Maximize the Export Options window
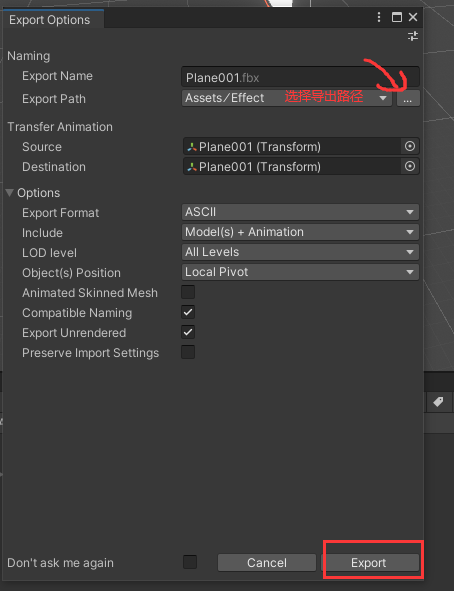The height and width of the screenshot is (591, 454). (397, 17)
